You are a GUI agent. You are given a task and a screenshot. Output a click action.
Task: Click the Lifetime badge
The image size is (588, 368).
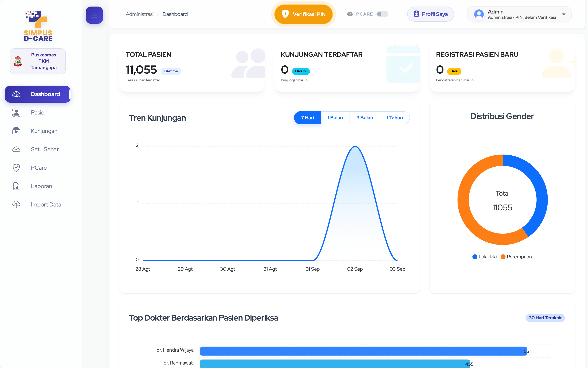coord(170,71)
